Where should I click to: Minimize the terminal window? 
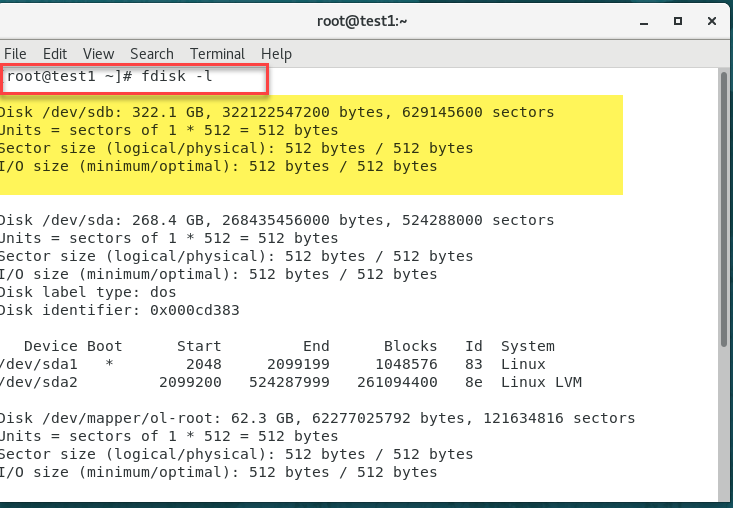(645, 20)
